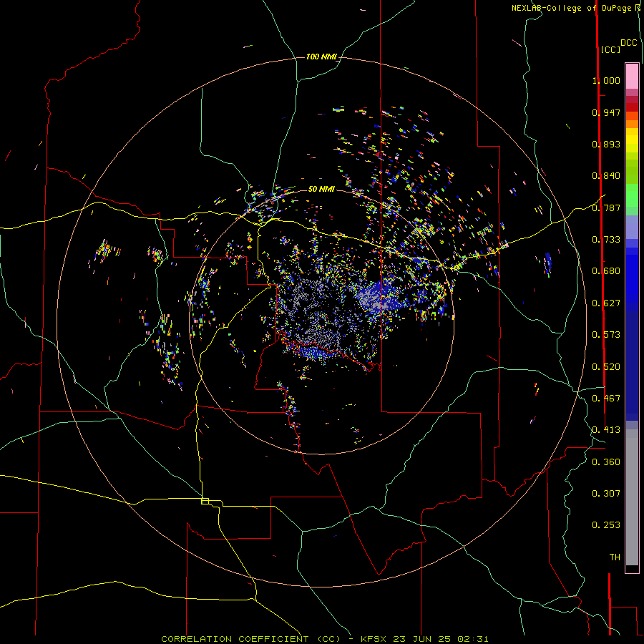Click the "TH" threshold label on the legend
The image size is (644, 644).
pyautogui.click(x=615, y=557)
